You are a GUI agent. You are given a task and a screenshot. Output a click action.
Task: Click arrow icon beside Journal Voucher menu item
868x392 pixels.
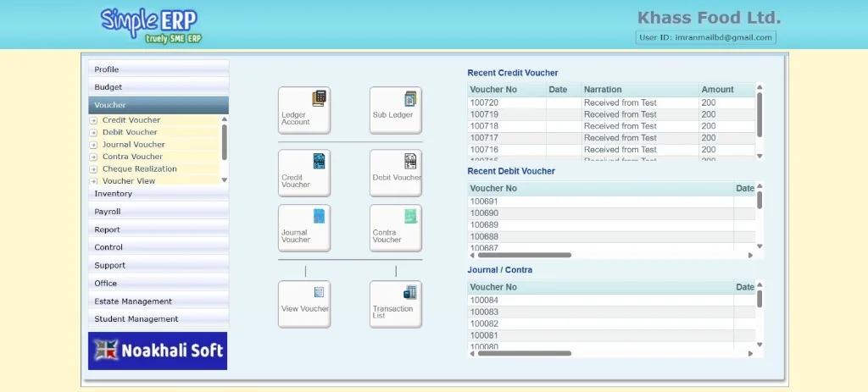click(x=93, y=145)
